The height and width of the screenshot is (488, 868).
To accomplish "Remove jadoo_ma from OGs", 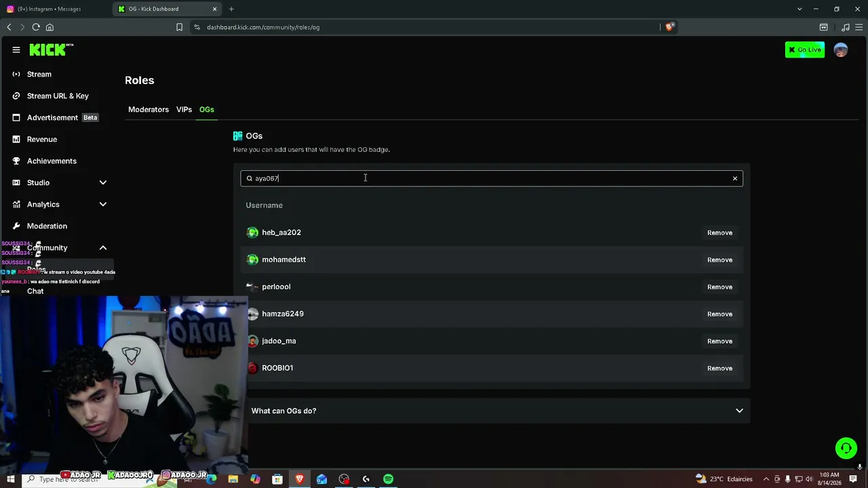I will tap(719, 341).
